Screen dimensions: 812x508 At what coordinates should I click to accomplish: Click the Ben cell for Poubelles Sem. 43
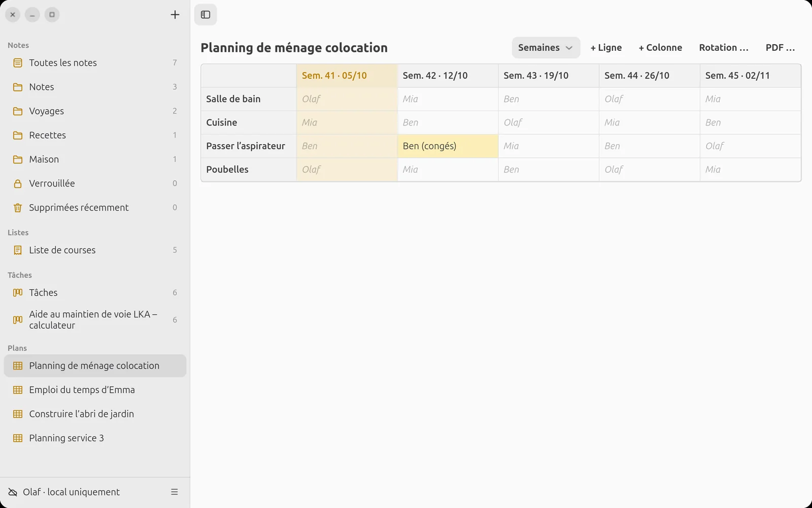[x=548, y=170]
